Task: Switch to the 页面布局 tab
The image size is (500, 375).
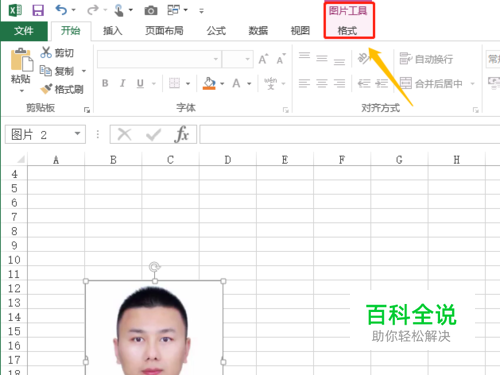Action: click(164, 31)
